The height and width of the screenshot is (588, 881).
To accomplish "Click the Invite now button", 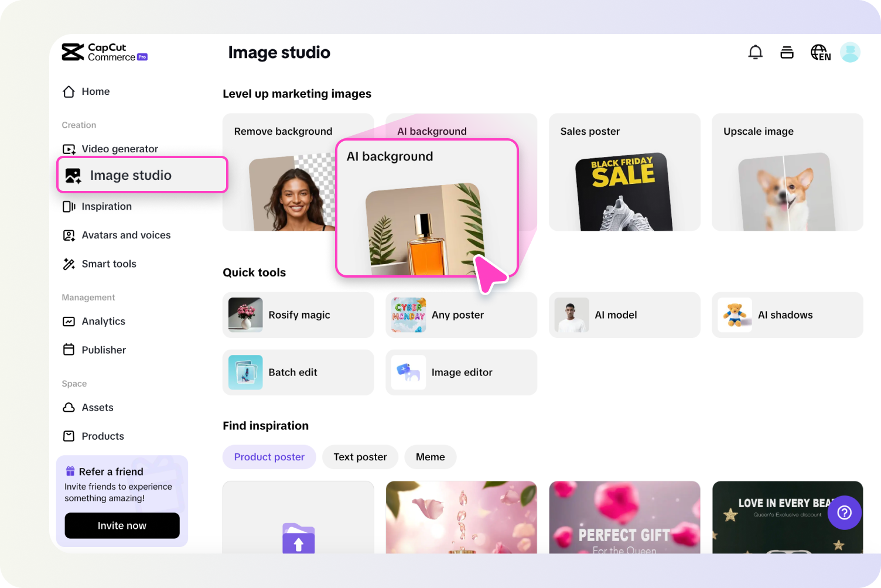I will point(122,525).
